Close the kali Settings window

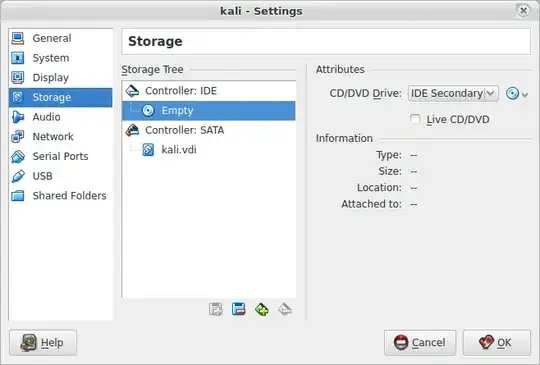(523, 11)
